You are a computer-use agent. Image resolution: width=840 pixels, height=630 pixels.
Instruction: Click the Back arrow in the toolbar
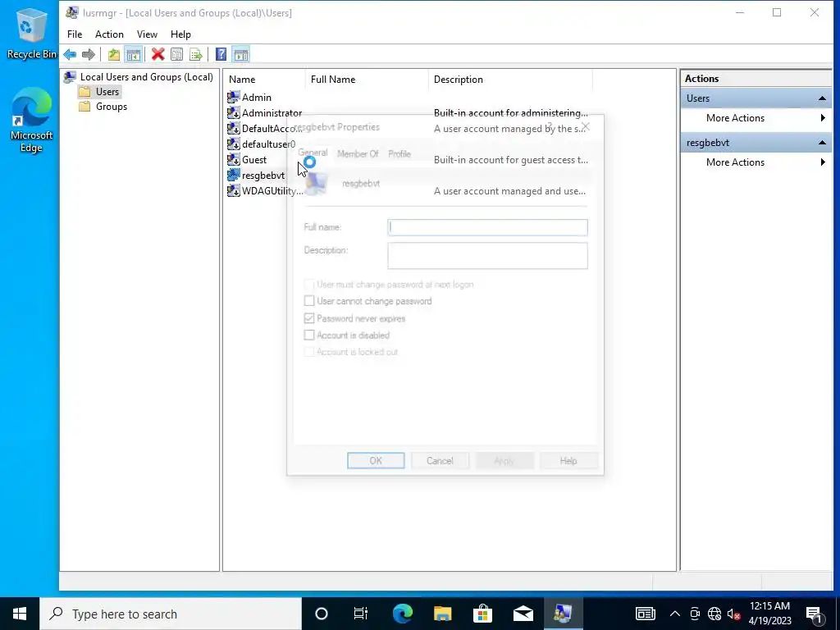(x=70, y=54)
